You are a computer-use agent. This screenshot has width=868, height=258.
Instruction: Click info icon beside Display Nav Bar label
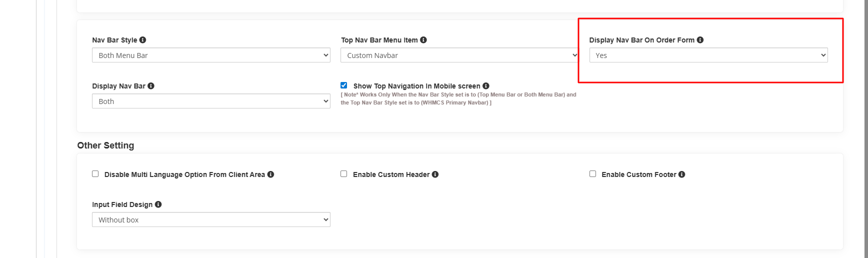point(151,86)
